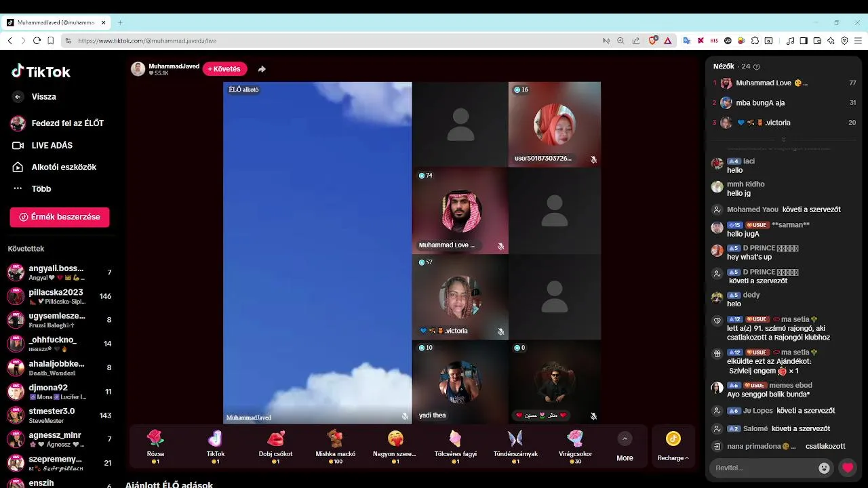Open followed account pillacska2023
The image size is (868, 488).
(x=60, y=296)
